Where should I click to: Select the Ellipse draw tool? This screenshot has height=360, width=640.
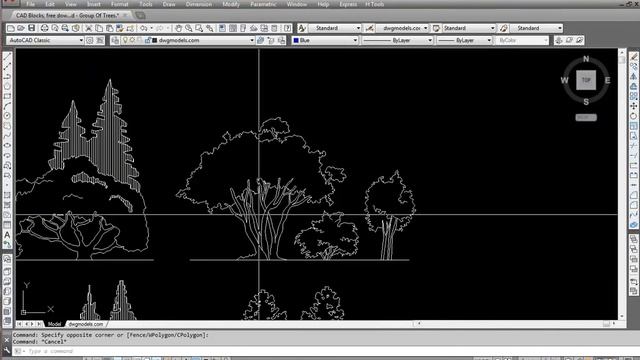(7, 146)
